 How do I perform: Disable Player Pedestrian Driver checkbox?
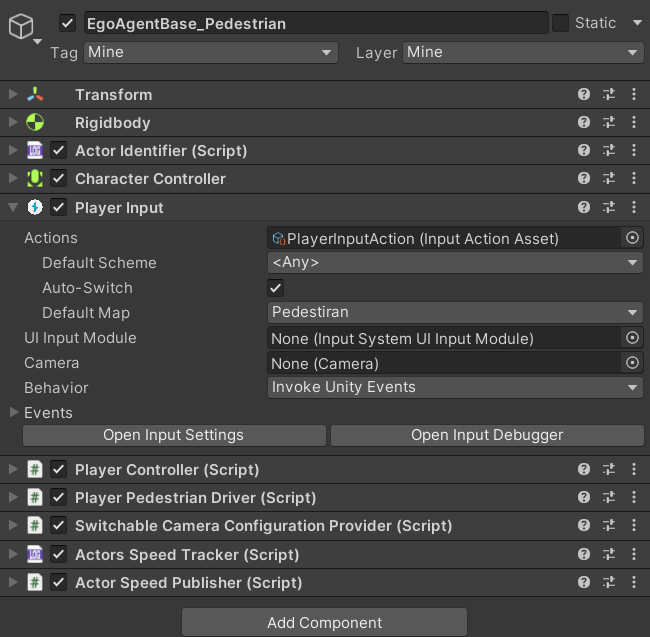pos(58,497)
